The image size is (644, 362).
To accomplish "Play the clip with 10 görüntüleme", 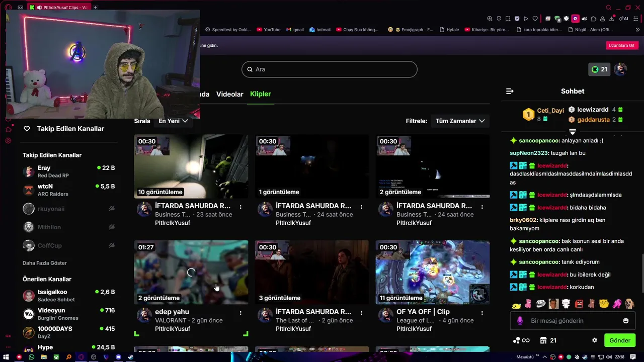I will (191, 166).
